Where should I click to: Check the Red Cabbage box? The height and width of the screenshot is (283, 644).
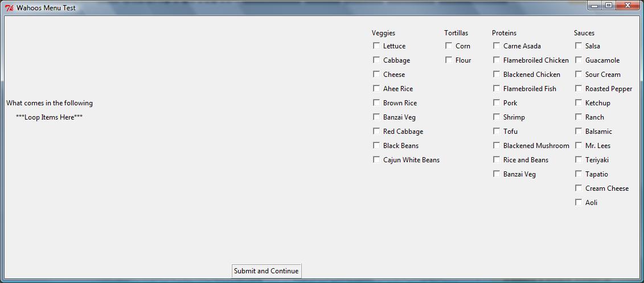tap(376, 131)
